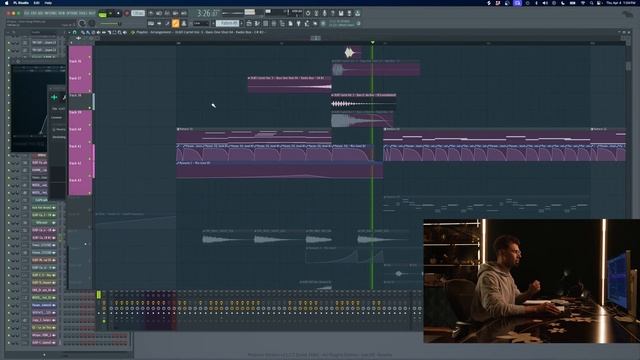Screen dimensions: 640x360
Task: Click the playlist vertical scrollbar
Action: (x=628, y=65)
